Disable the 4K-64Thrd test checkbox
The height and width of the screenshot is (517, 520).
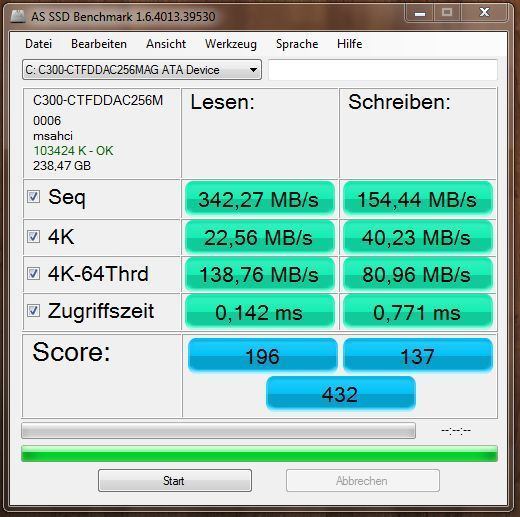tap(33, 274)
